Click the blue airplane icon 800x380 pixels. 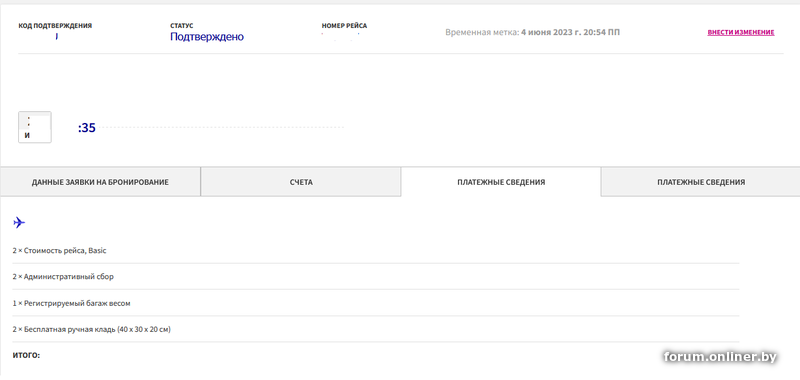(x=19, y=222)
